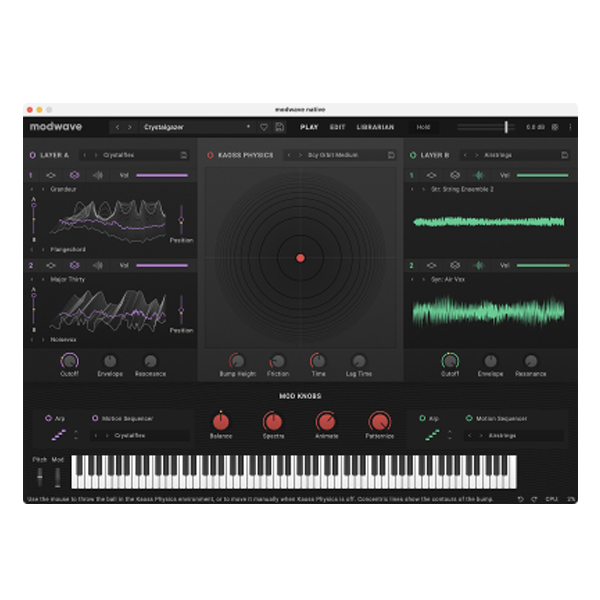This screenshot has width=600, height=600.
Task: Go to the previous performance with the top left chevron
Action: [x=117, y=127]
